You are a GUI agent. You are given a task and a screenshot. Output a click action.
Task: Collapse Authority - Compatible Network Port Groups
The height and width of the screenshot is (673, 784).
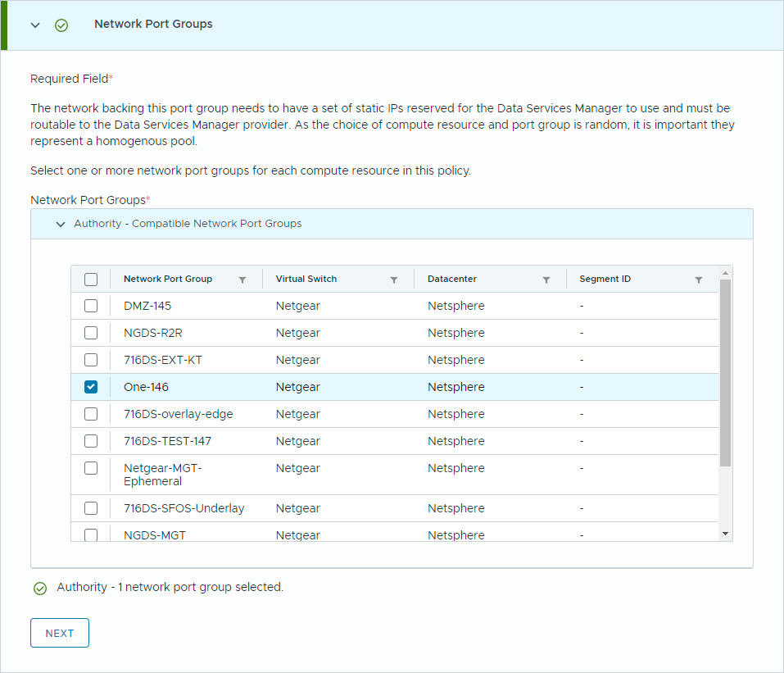coord(61,224)
